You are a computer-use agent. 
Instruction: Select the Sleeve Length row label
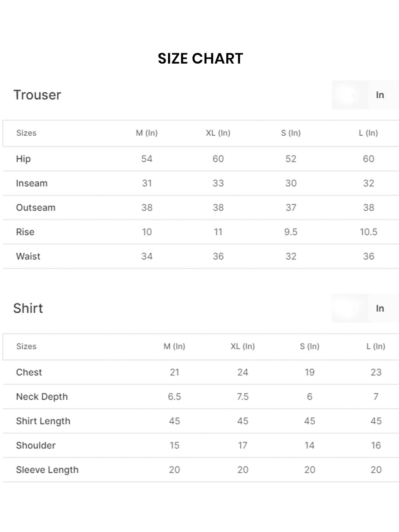coord(47,470)
